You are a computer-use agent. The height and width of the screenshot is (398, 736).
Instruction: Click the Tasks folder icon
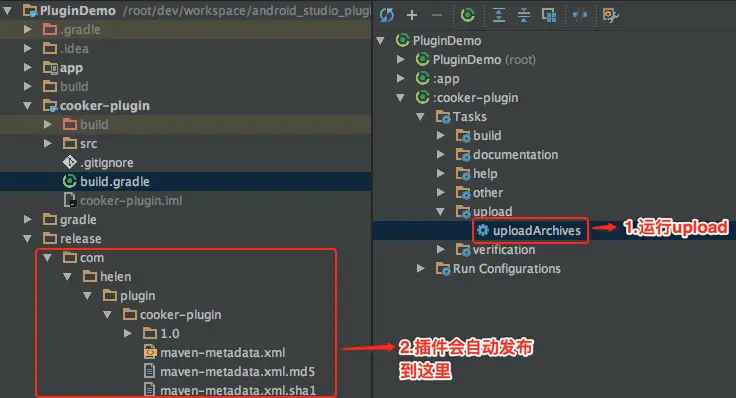click(443, 116)
